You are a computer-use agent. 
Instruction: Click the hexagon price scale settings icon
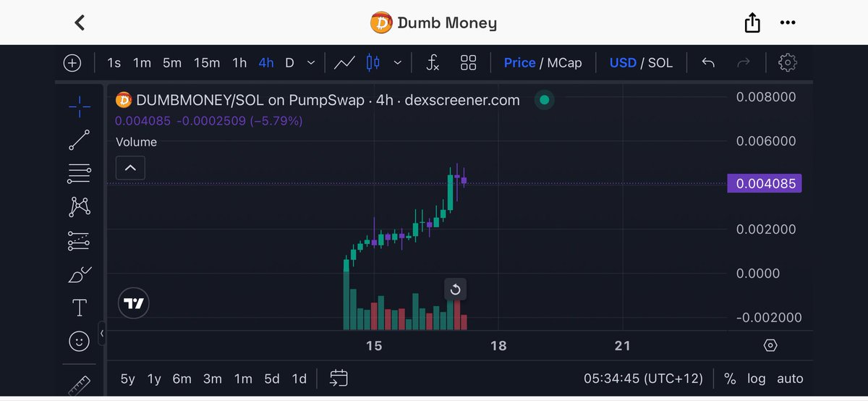point(770,345)
